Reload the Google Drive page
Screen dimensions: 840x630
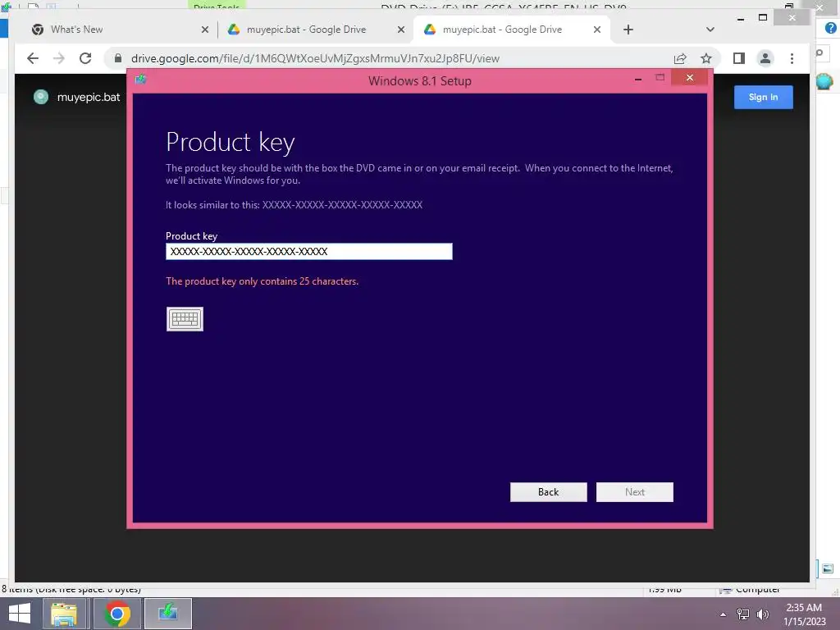click(85, 58)
